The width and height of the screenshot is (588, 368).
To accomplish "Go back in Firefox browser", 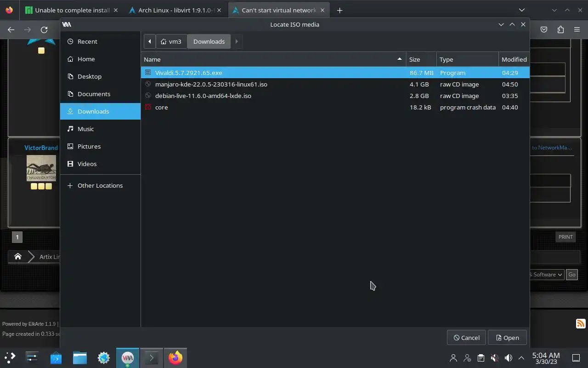I will [11, 29].
